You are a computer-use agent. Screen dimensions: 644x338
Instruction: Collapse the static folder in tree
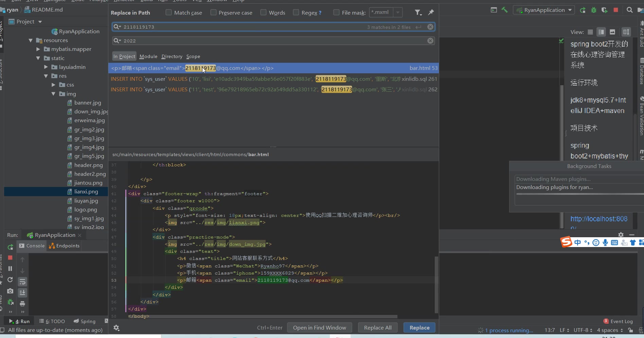pyautogui.click(x=38, y=58)
